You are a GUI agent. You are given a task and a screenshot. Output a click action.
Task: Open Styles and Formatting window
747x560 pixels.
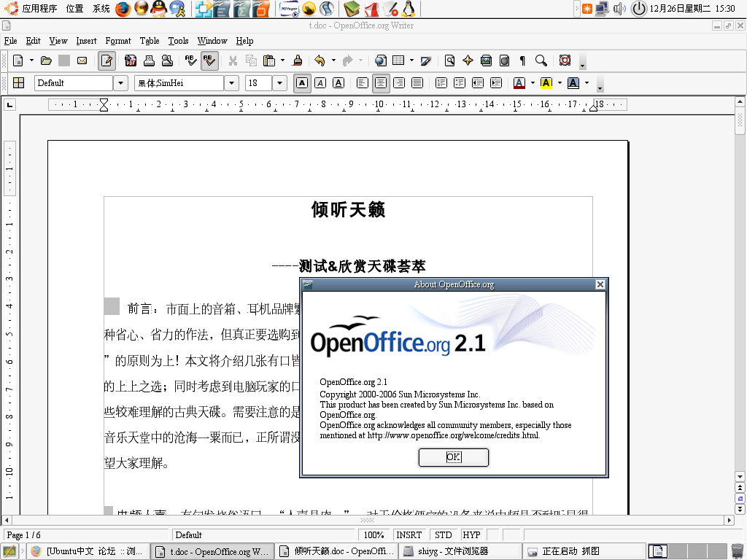pos(18,83)
